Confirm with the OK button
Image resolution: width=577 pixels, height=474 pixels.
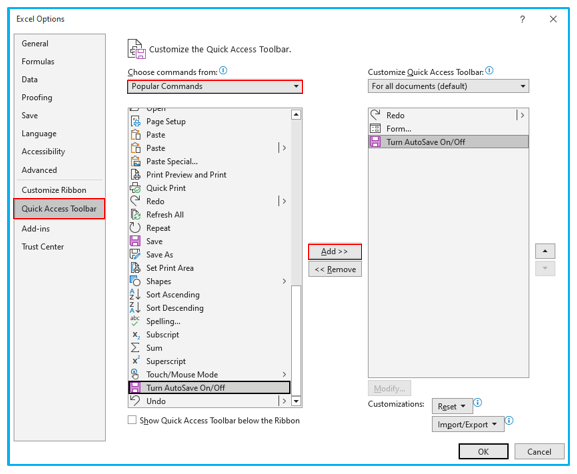(484, 452)
